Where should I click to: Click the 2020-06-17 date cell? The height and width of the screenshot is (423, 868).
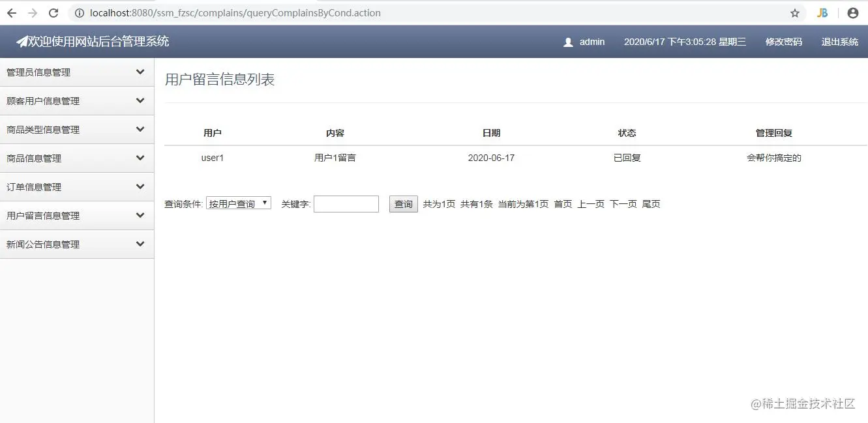(x=491, y=158)
